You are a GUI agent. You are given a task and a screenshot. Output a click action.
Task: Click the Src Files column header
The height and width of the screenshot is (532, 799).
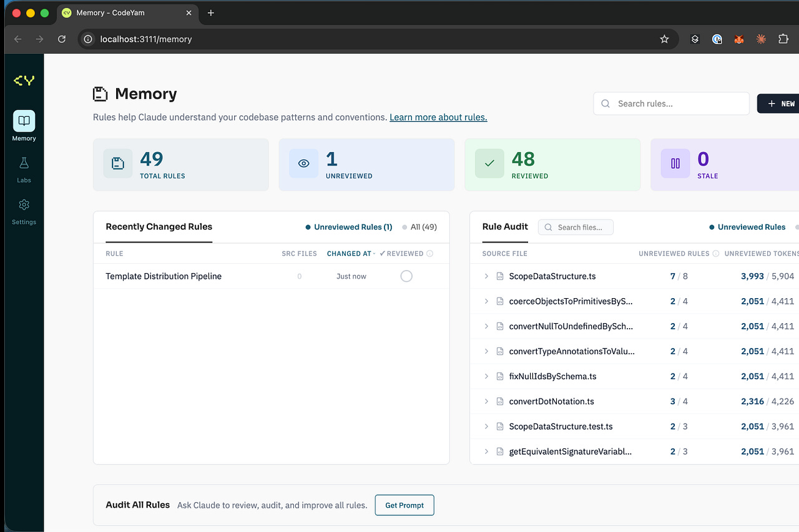pos(299,254)
